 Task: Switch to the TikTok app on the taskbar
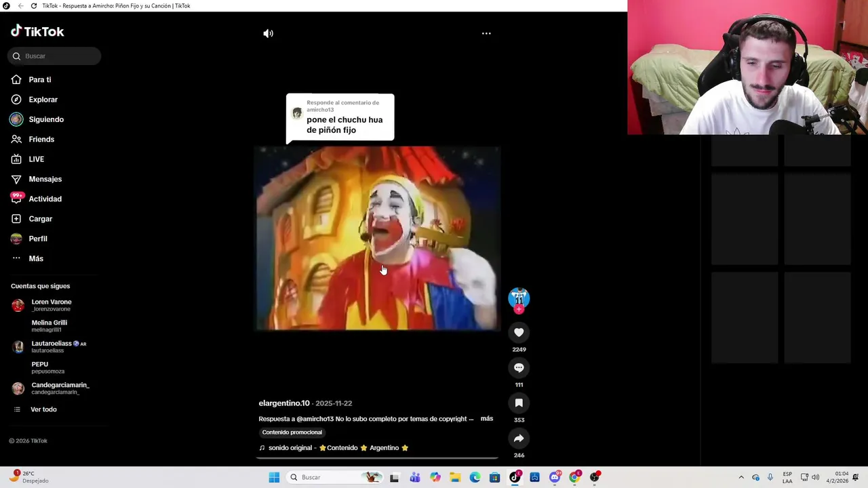click(x=515, y=477)
